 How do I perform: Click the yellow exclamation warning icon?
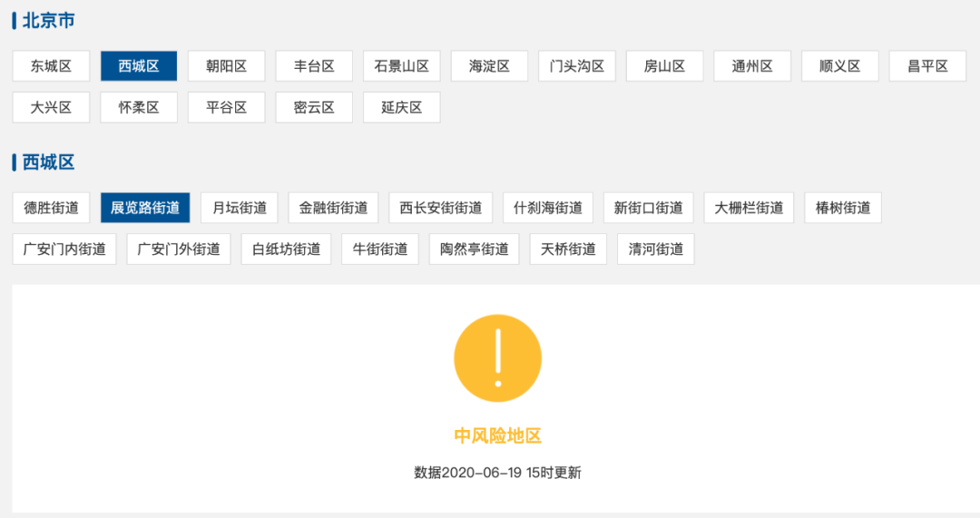point(497,358)
